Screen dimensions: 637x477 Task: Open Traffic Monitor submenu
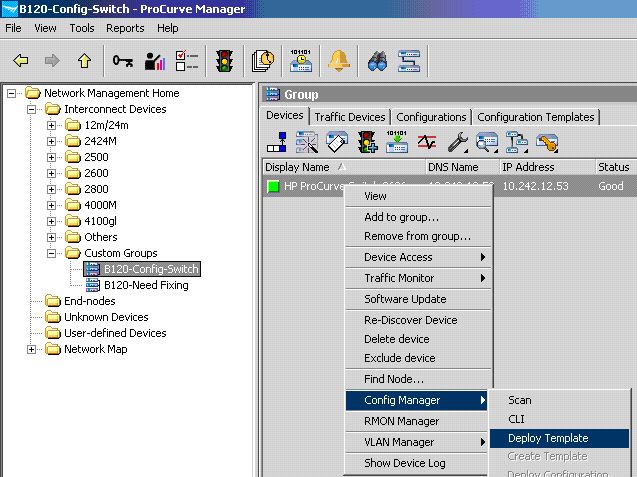[418, 278]
